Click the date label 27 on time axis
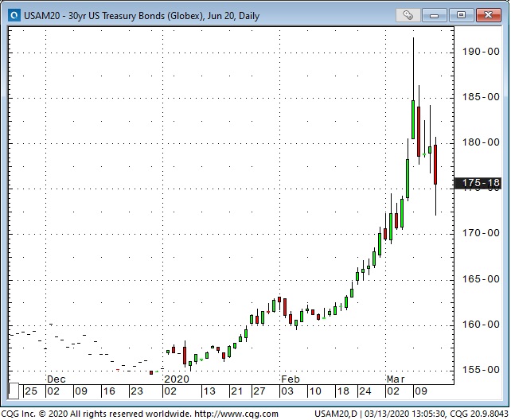Screen dimensions: 511x420 pos(259,391)
